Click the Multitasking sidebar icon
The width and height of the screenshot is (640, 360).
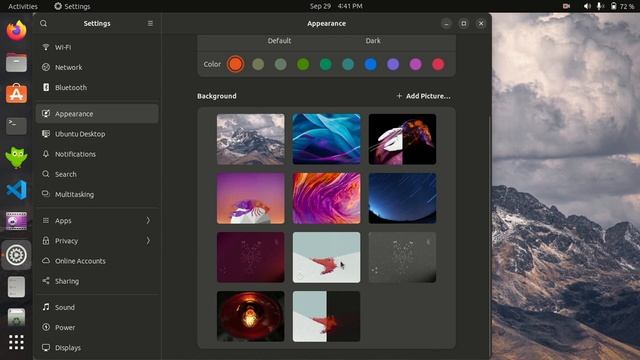(46, 194)
